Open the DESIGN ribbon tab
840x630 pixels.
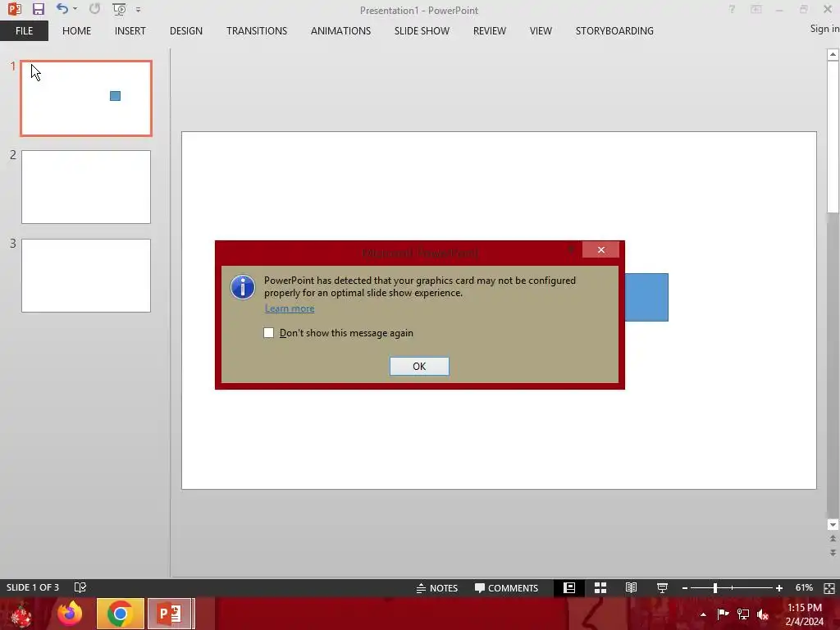pos(186,31)
